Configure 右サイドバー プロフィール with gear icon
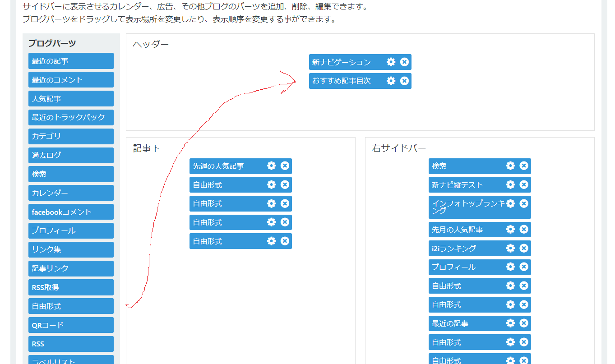The height and width of the screenshot is (364, 615). (510, 267)
